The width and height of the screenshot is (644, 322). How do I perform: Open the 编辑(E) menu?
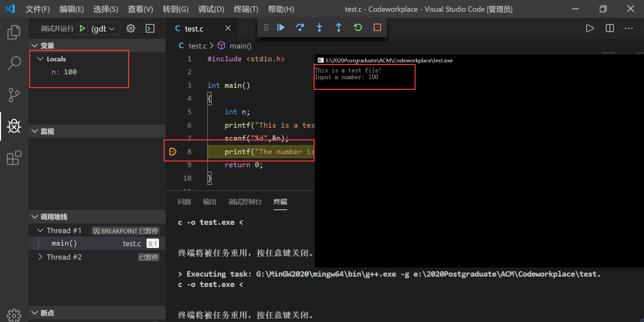coord(71,9)
